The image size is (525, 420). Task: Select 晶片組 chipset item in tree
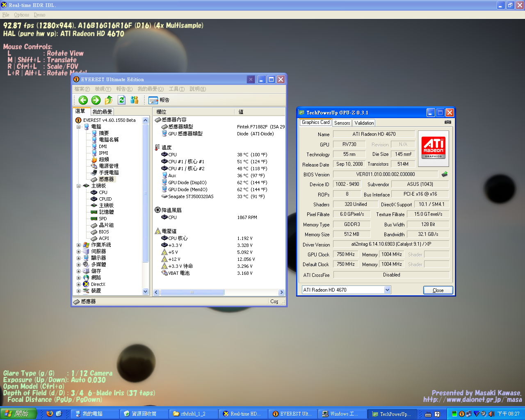[106, 225]
